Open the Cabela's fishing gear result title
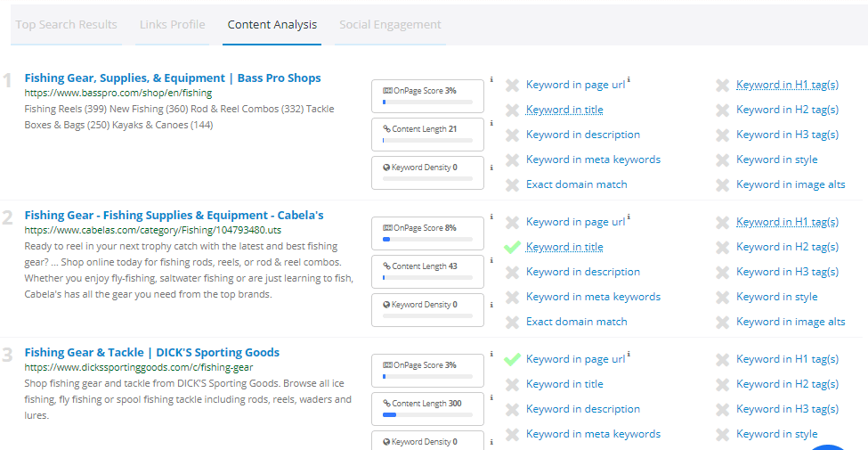868x450 pixels. tap(174, 215)
